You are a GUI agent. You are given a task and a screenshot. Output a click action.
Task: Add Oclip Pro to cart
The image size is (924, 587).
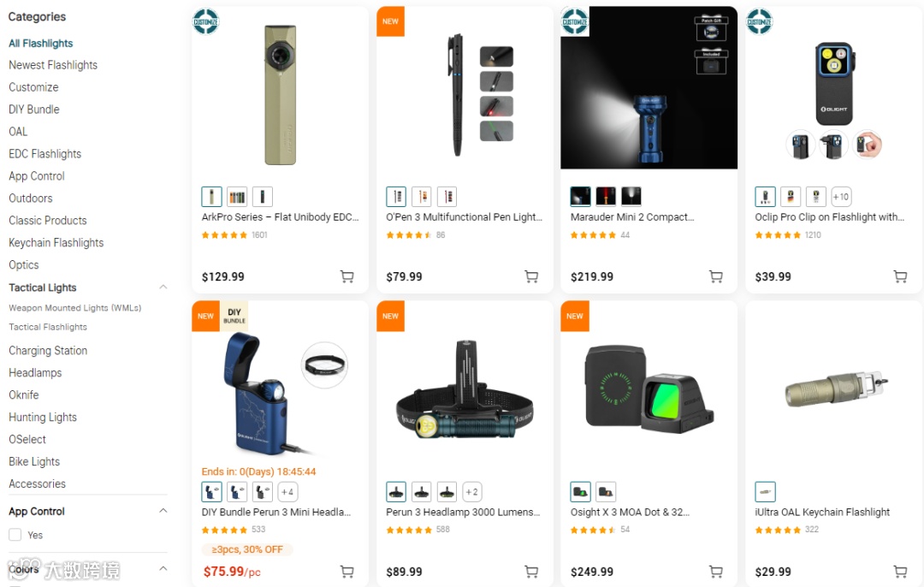[900, 276]
